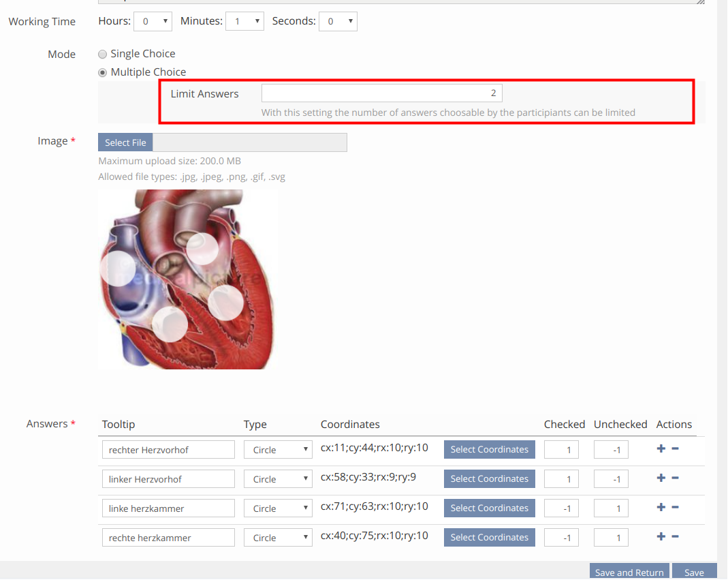Click minus icon in linker Herzvorhof row
This screenshot has height=580, width=728.
click(x=675, y=478)
